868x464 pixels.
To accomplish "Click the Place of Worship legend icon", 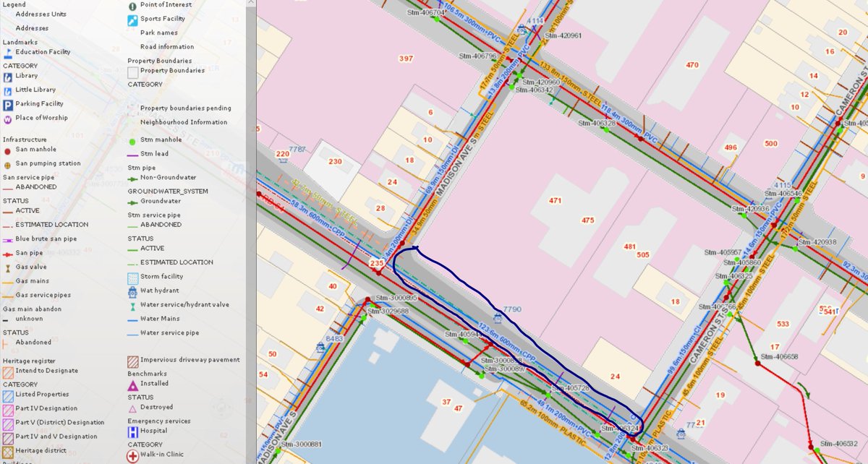I will [x=9, y=119].
